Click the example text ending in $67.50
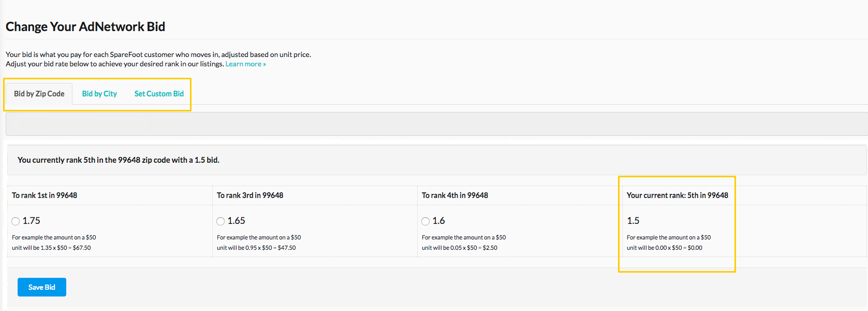 coord(54,243)
